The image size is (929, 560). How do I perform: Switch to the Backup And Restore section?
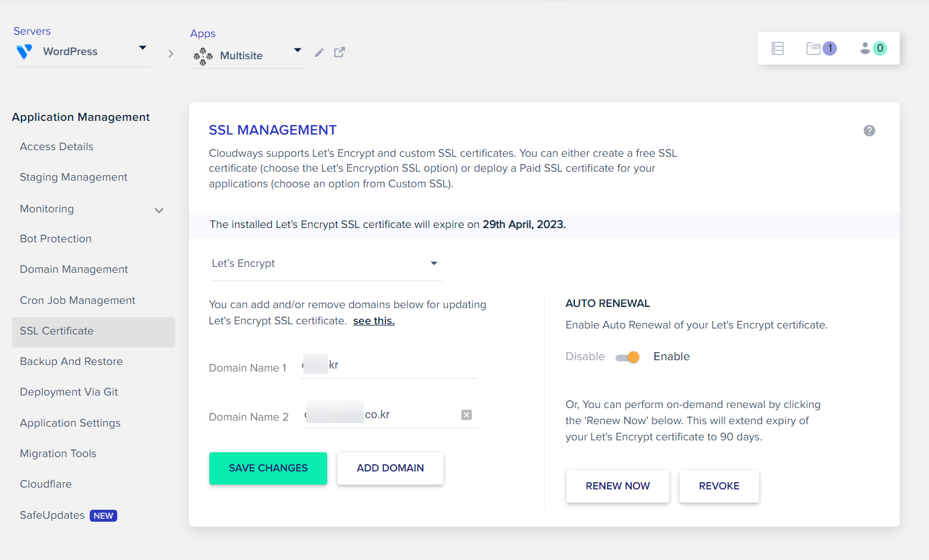tap(71, 361)
